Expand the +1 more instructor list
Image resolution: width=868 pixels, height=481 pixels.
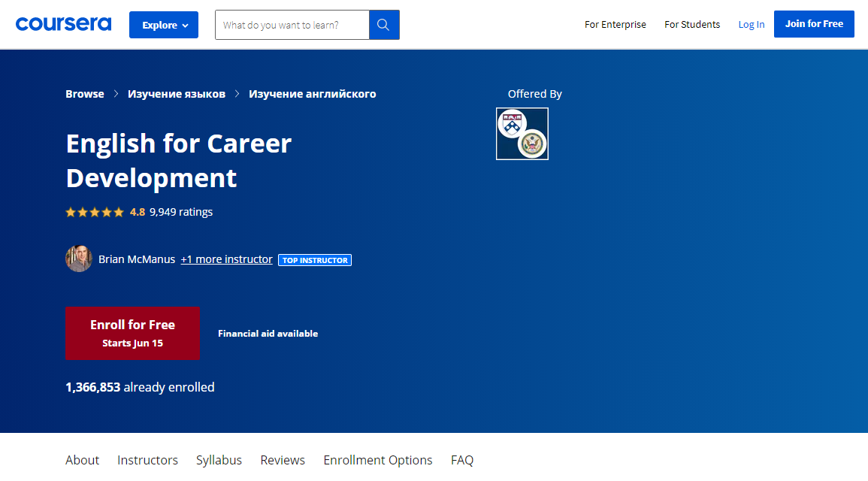(226, 259)
